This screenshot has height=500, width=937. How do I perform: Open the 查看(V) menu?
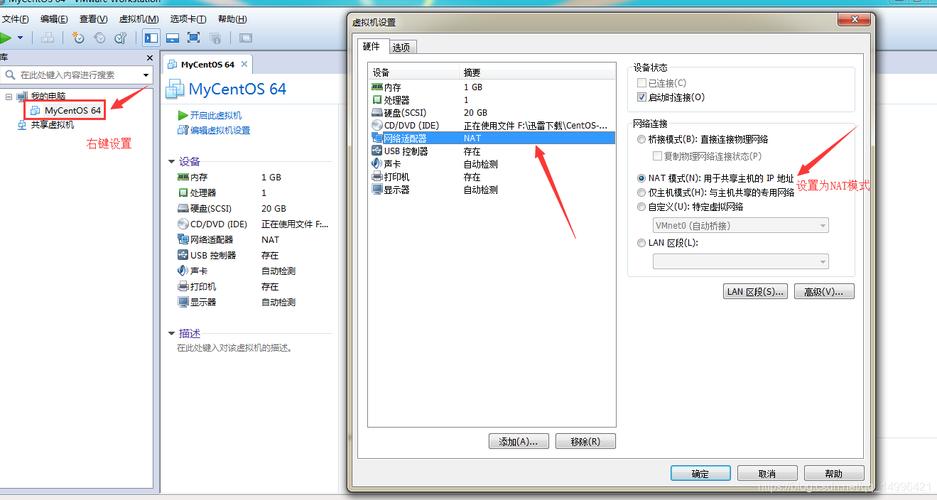[93, 19]
